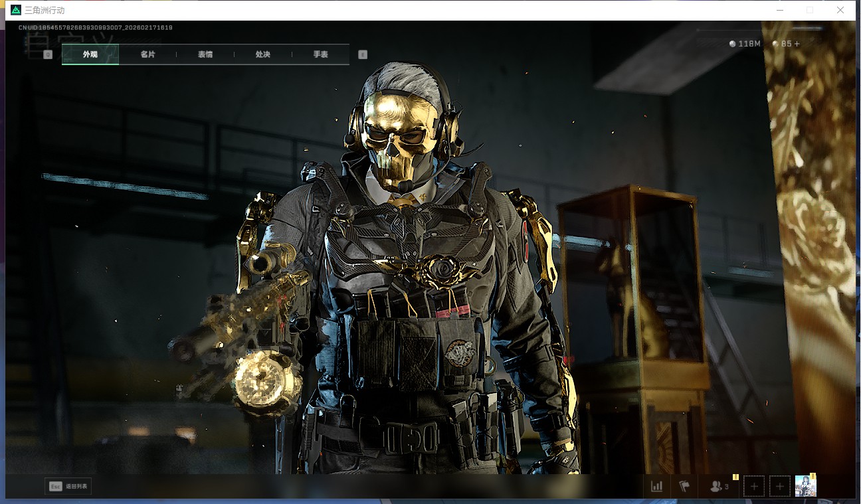Select the 表情 emotes tab
This screenshot has width=861, height=504.
coord(205,54)
